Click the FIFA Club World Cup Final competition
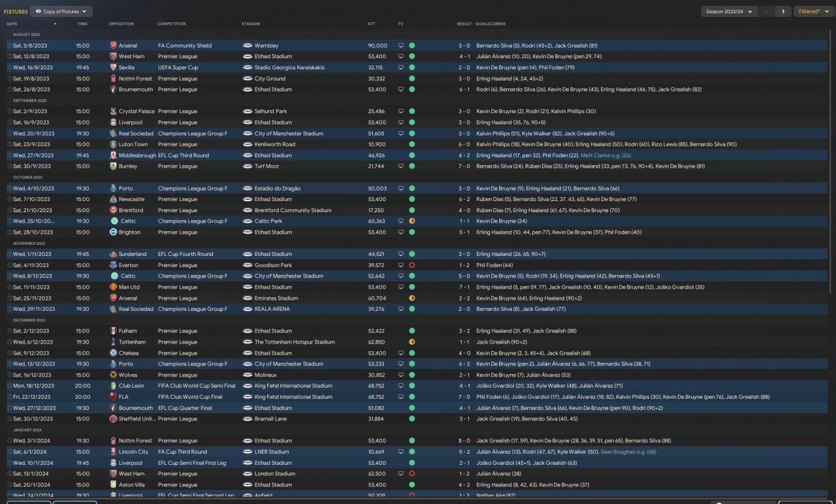 [x=189, y=397]
